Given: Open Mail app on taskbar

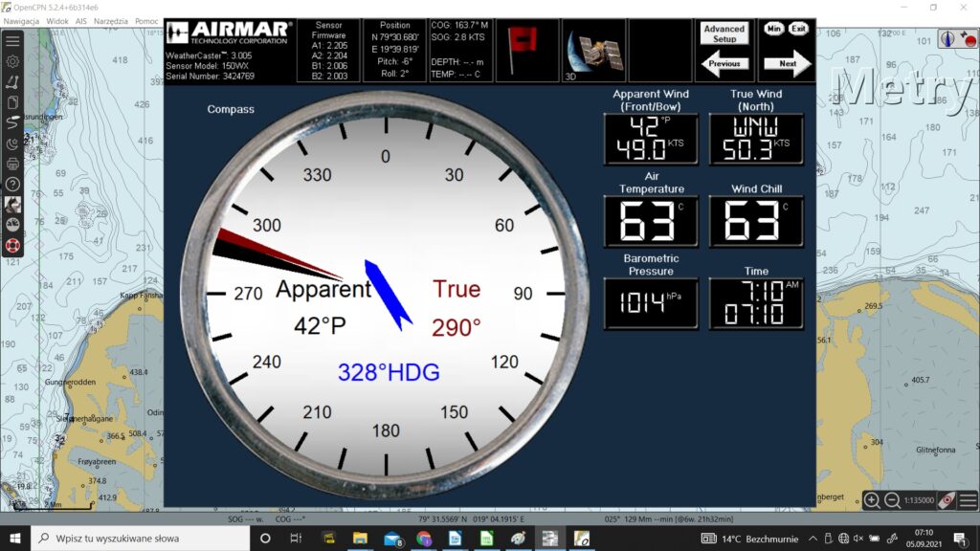Looking at the screenshot, I should 392,538.
